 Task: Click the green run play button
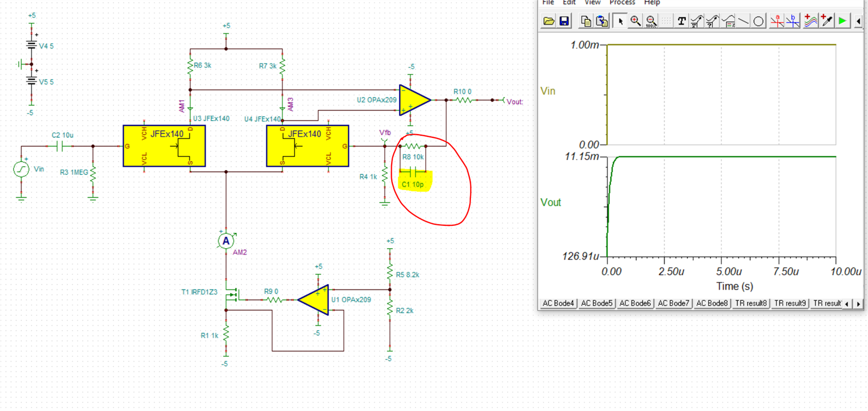(x=843, y=21)
